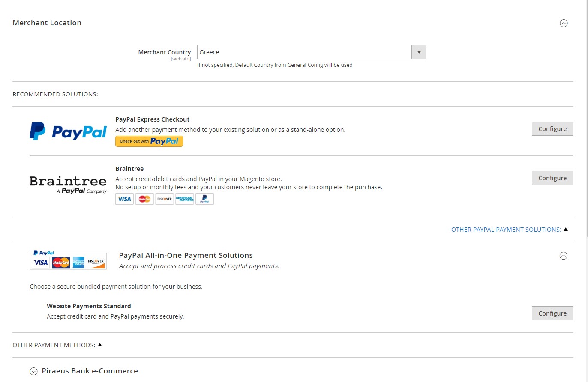This screenshot has width=588, height=382.
Task: Open the Merchant Country dropdown
Action: (x=418, y=52)
